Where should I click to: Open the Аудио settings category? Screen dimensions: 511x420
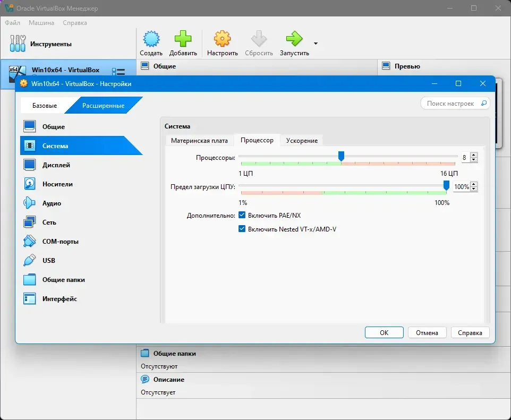tap(81, 203)
